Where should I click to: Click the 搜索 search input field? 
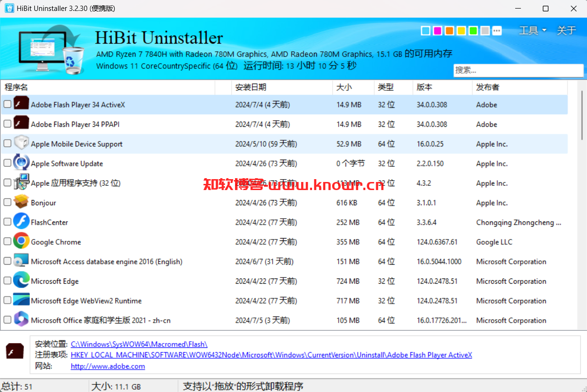518,70
